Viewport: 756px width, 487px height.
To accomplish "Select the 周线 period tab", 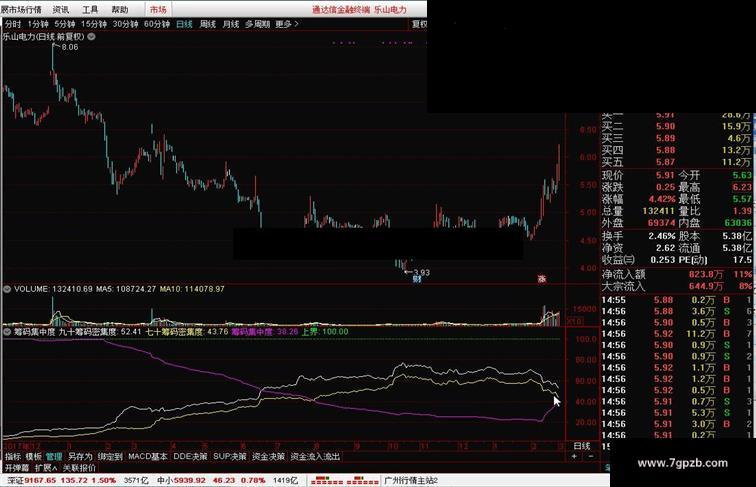I will tap(207, 24).
